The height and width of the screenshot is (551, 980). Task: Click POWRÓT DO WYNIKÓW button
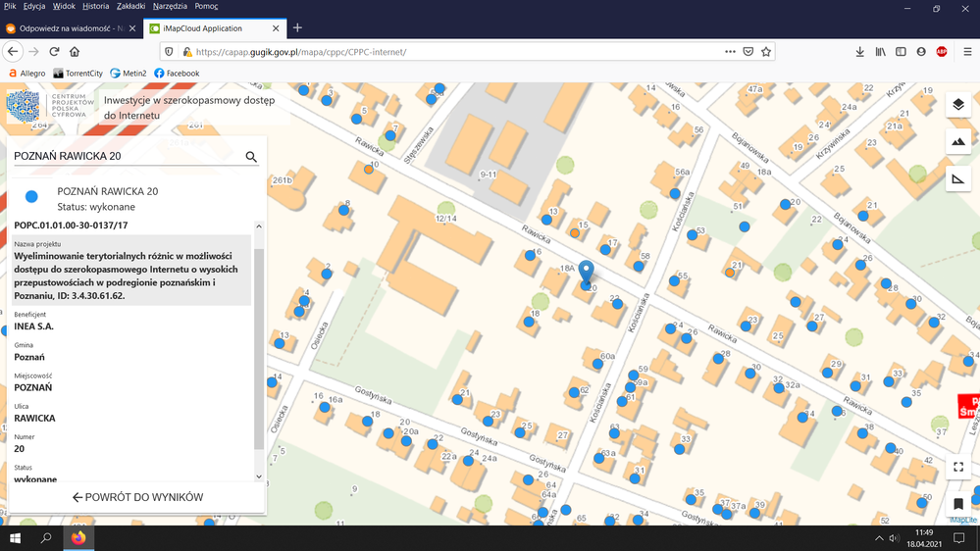click(x=137, y=497)
